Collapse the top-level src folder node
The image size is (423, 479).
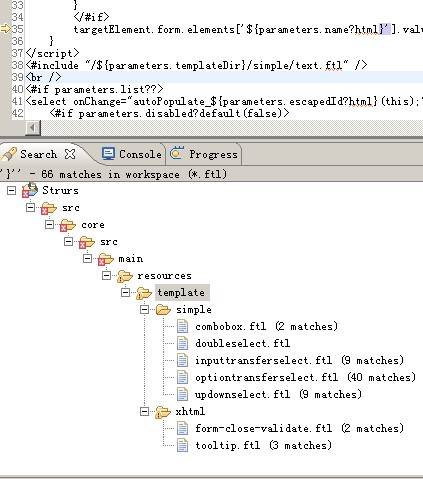(30, 208)
